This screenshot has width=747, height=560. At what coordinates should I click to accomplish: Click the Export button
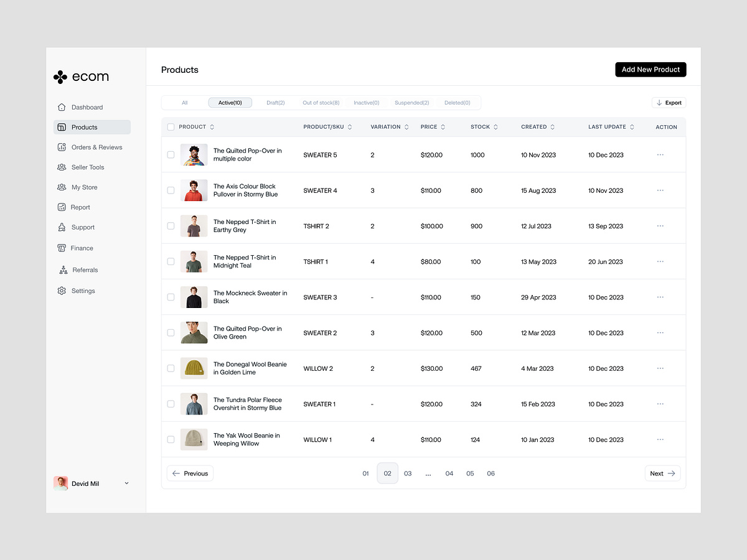pyautogui.click(x=669, y=102)
